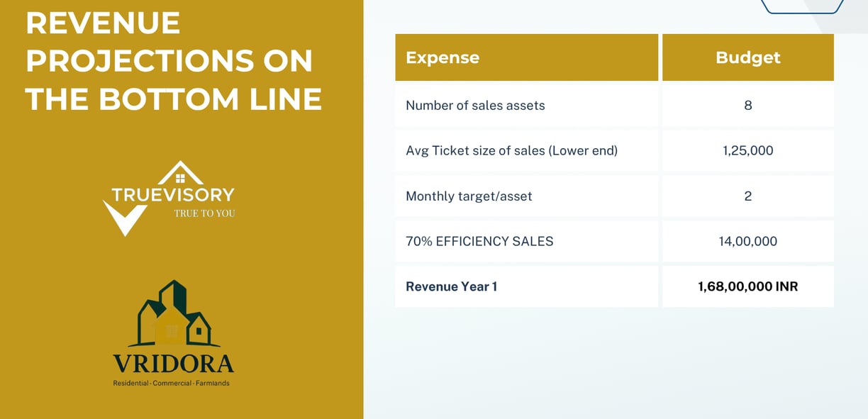Select 'Avg Ticket size of sales (Lower end)' cell
868x419 pixels.
point(527,151)
